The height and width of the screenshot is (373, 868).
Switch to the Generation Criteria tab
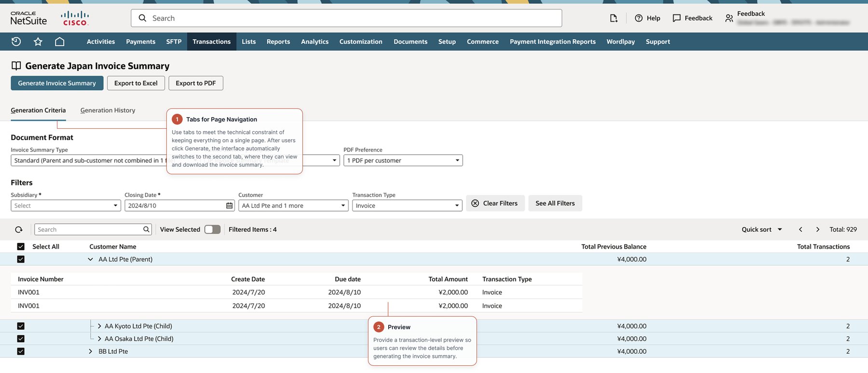(38, 110)
